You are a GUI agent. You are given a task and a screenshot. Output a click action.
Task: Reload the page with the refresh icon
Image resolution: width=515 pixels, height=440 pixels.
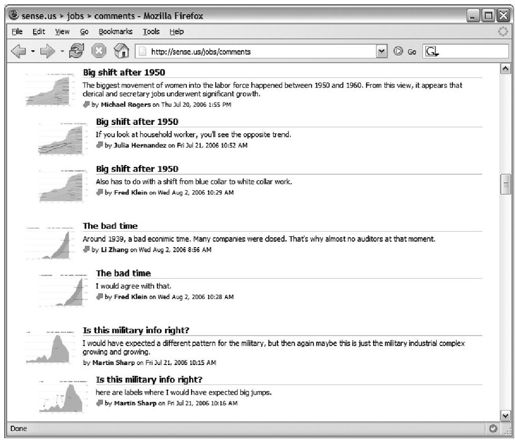tap(76, 51)
